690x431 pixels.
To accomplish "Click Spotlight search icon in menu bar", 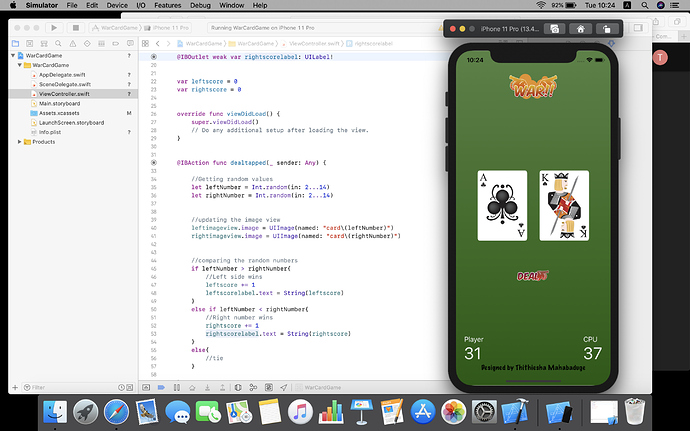I will coord(642,6).
